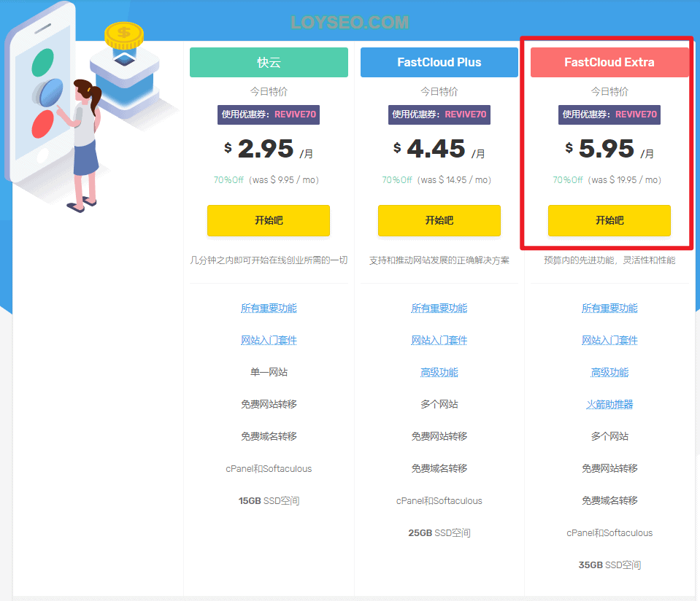700x601 pixels.
Task: Click 免费网站转移 in 快云 column
Action: coord(269,404)
